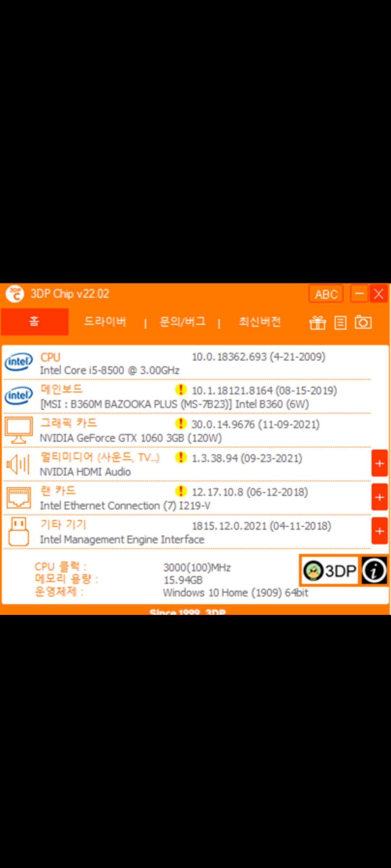Click the 3DP Chip v22.02 title text
391x868 pixels.
(x=70, y=294)
